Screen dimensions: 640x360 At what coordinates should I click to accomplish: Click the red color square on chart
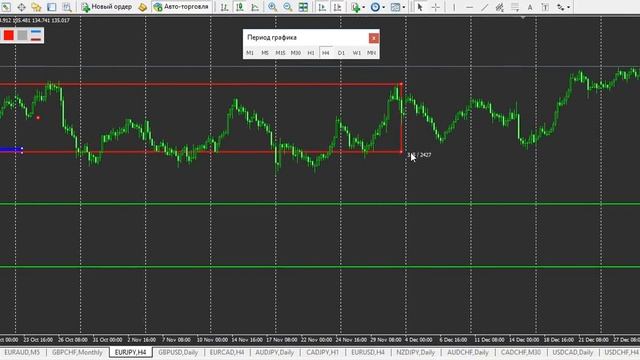tap(9, 36)
